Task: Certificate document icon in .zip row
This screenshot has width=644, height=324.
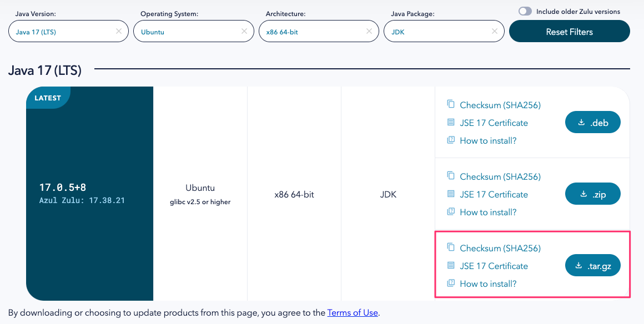Action: coord(451,194)
